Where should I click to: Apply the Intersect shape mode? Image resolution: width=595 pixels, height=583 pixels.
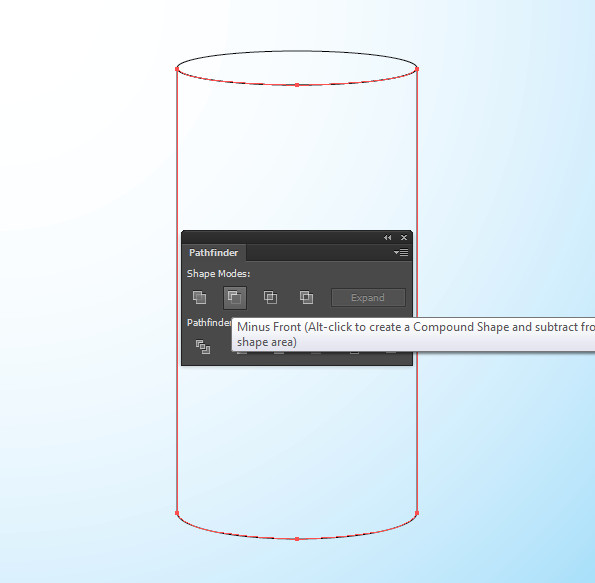pyautogui.click(x=270, y=298)
